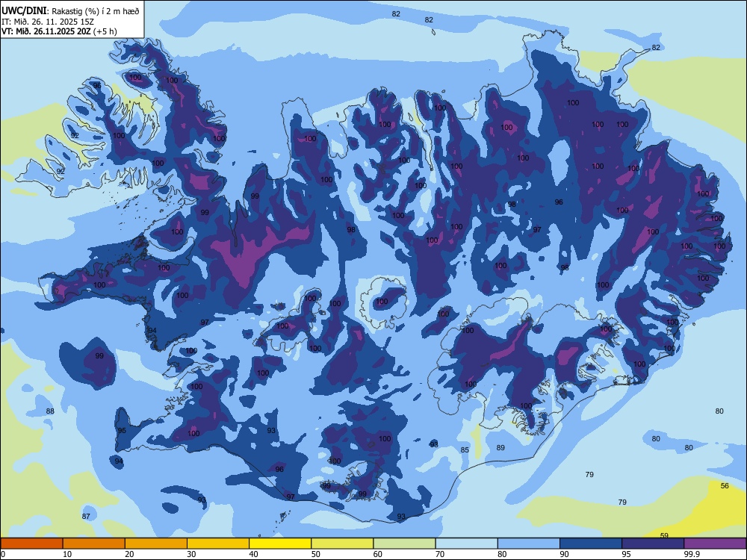Click the dark navy 95–99.9 legend swatch
Viewport: 747px width, 560px height.
653,544
